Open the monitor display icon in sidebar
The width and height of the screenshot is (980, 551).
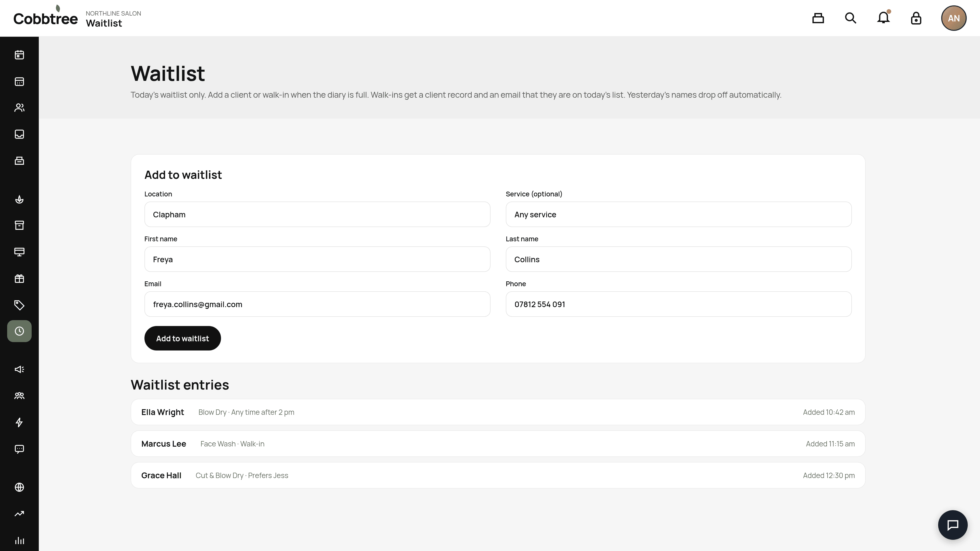[19, 252]
